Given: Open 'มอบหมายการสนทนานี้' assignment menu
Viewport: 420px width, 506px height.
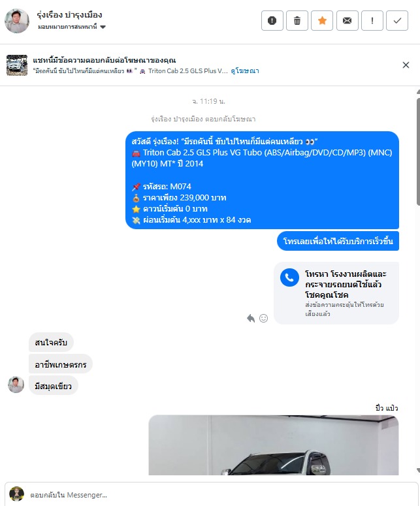Looking at the screenshot, I should pyautogui.click(x=72, y=27).
